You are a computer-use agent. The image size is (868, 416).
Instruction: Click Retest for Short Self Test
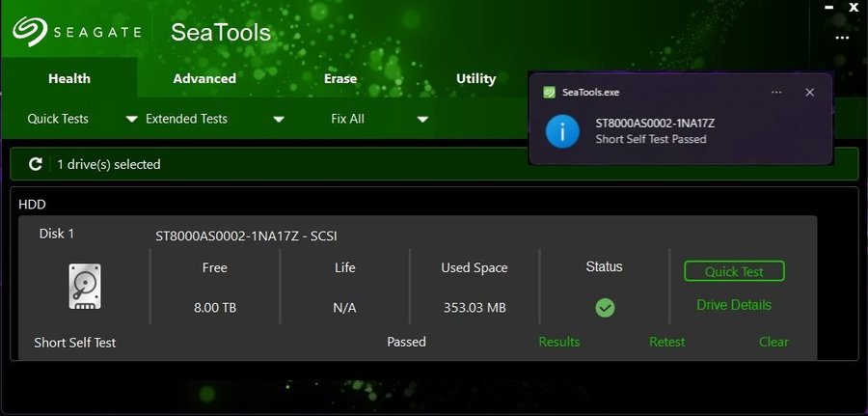[x=667, y=342]
